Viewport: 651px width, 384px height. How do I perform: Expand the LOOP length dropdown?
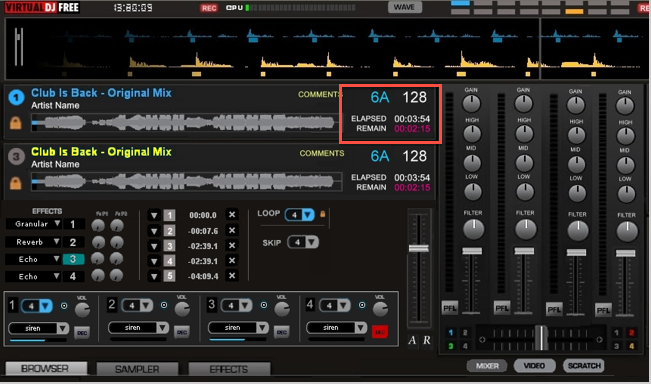(x=308, y=215)
